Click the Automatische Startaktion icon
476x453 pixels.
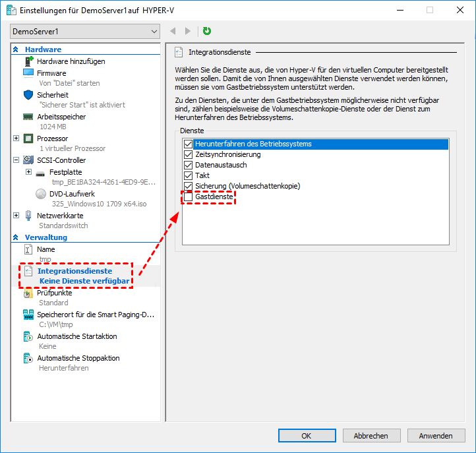[28, 336]
